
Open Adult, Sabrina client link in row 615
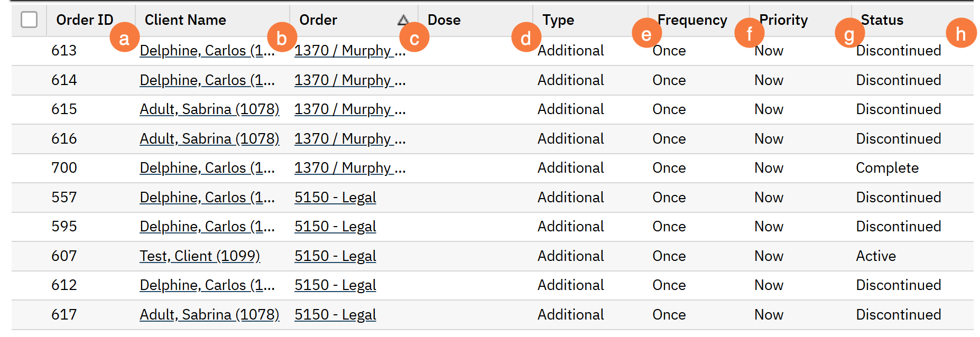(209, 109)
